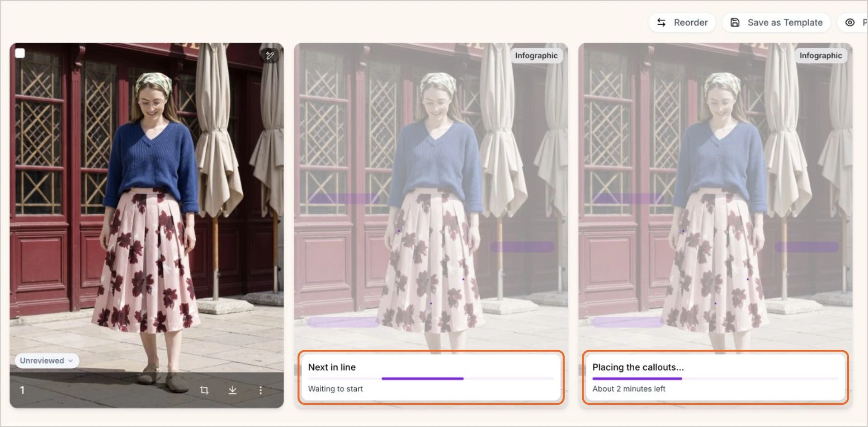Screen dimensions: 868x427
Task: Tick the selection checkbox on image 1
Action: point(20,53)
